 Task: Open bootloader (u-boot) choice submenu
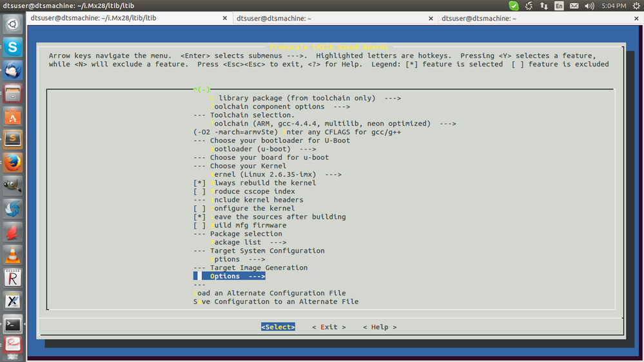point(263,149)
